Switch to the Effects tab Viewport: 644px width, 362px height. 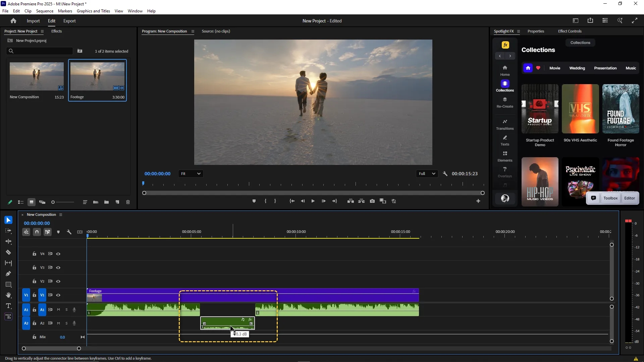pyautogui.click(x=56, y=31)
